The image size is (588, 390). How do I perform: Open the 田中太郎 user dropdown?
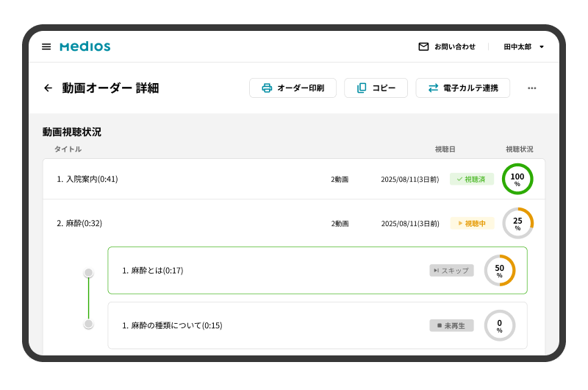(523, 46)
